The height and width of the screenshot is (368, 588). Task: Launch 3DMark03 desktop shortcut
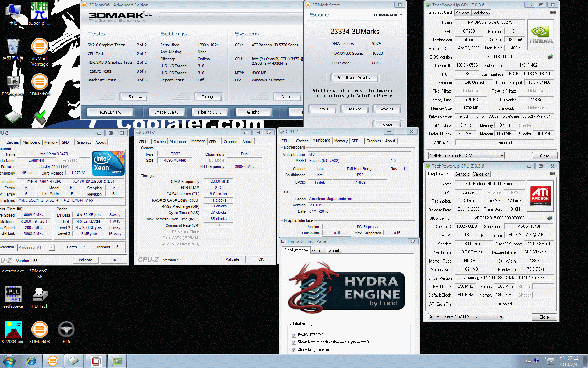pos(40,332)
